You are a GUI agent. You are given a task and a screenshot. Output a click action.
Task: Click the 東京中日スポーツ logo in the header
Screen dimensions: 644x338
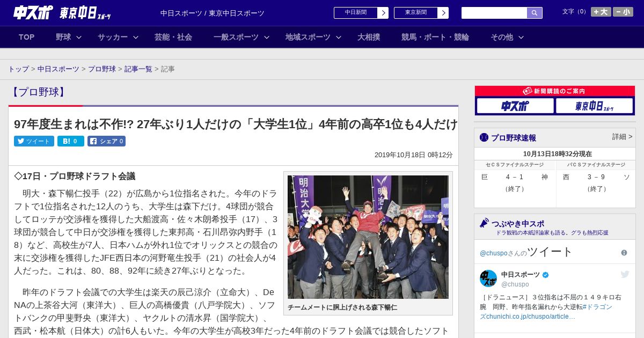click(x=85, y=13)
